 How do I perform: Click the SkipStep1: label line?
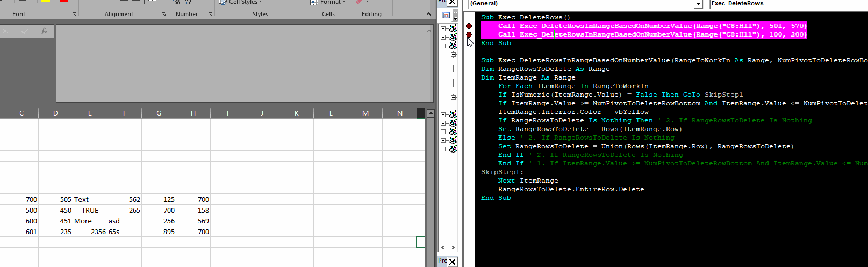[503, 172]
